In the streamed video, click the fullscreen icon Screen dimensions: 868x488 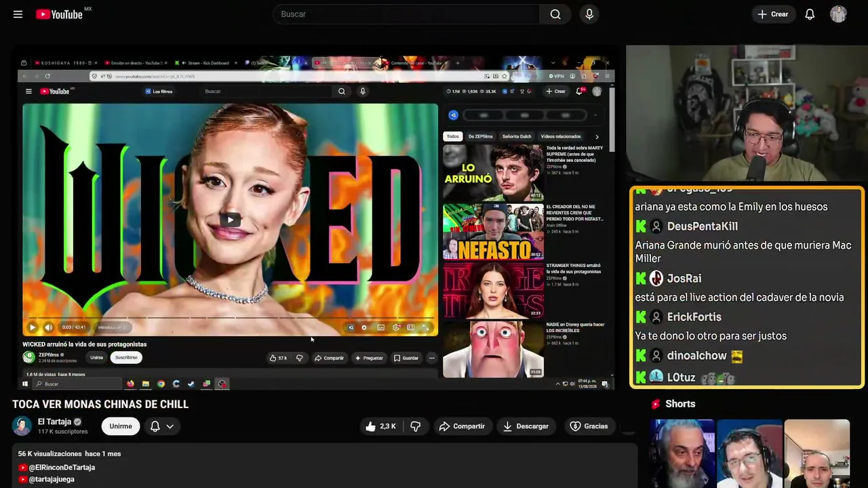coord(426,327)
